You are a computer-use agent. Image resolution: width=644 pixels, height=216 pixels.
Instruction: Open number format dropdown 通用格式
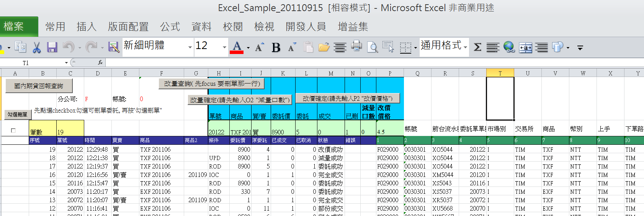pos(465,47)
